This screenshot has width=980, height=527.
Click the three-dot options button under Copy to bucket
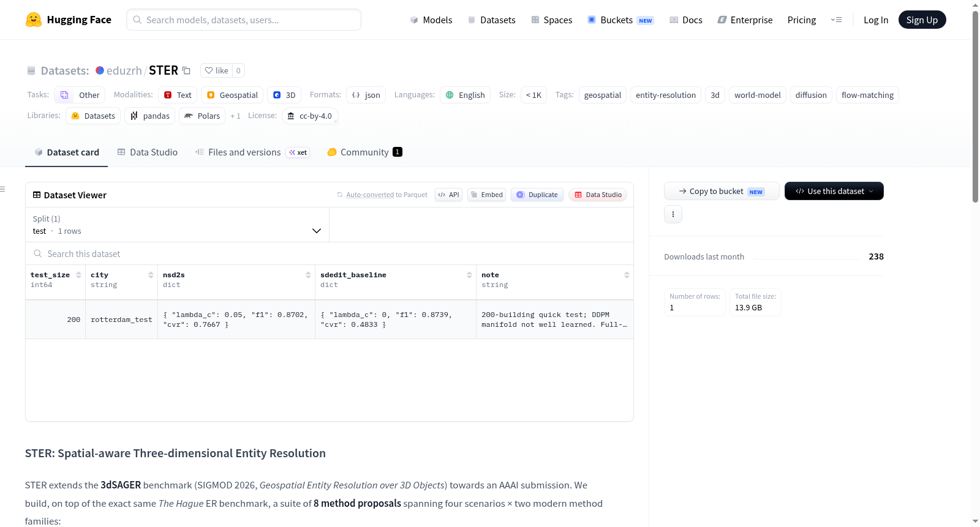click(x=673, y=214)
